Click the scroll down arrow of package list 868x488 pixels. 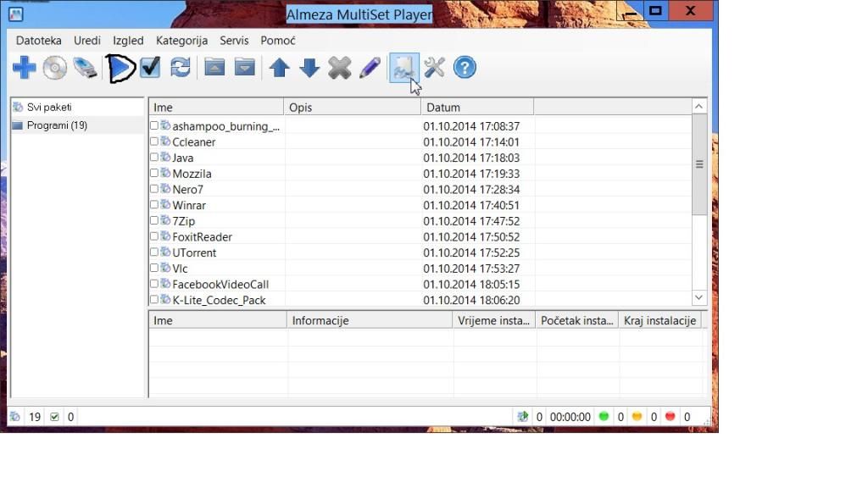(x=699, y=297)
